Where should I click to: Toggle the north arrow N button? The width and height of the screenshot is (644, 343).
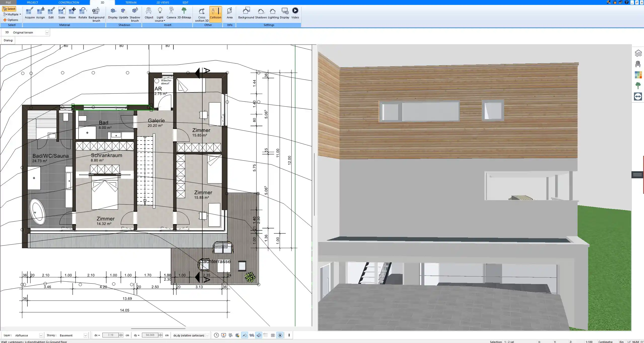280,335
